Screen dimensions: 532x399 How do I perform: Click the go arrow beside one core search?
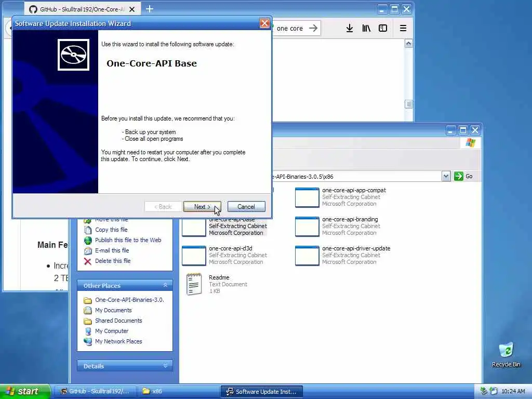[x=313, y=28]
